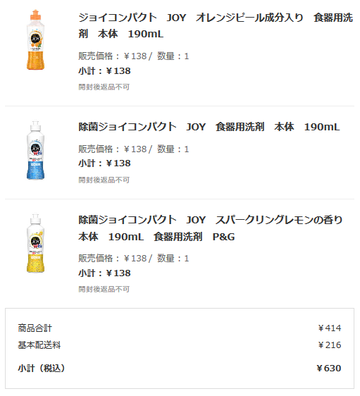The width and height of the screenshot is (360, 396).
Task: Click the 基本配送料 shipping fee label
Action: (x=39, y=345)
